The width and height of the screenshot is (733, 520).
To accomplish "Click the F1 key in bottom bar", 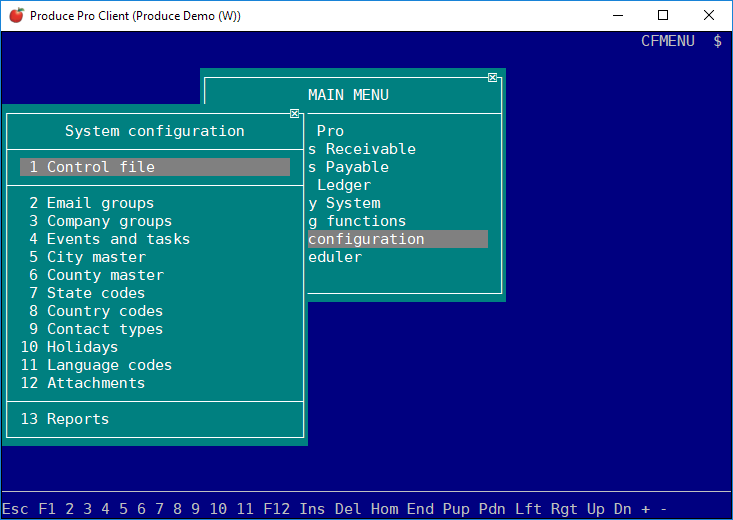I will pyautogui.click(x=47, y=509).
